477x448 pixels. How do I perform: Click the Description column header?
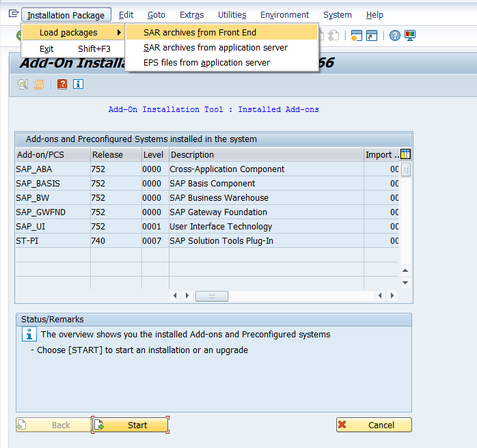pyautogui.click(x=267, y=155)
